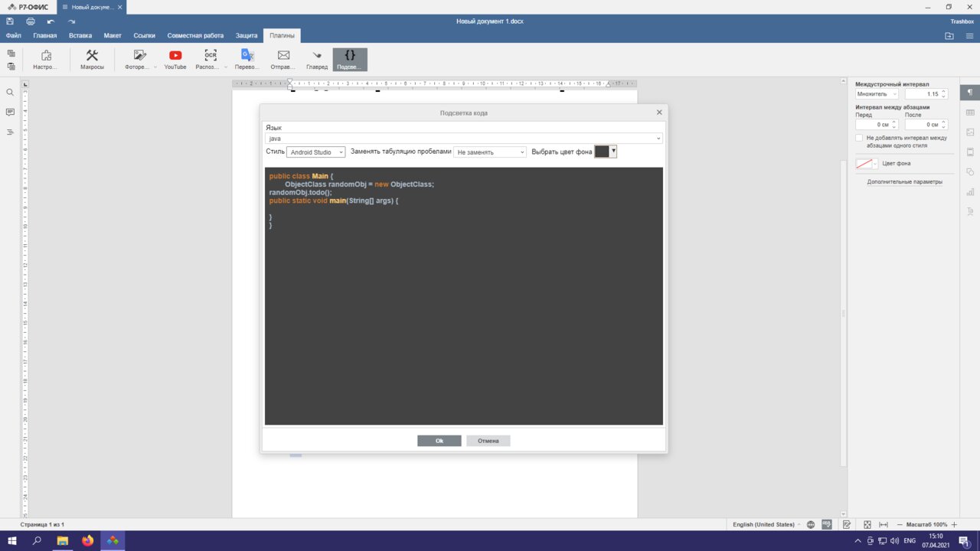The image size is (980, 551).
Task: Launch the Macros (Макросы) plugin
Action: [92, 59]
